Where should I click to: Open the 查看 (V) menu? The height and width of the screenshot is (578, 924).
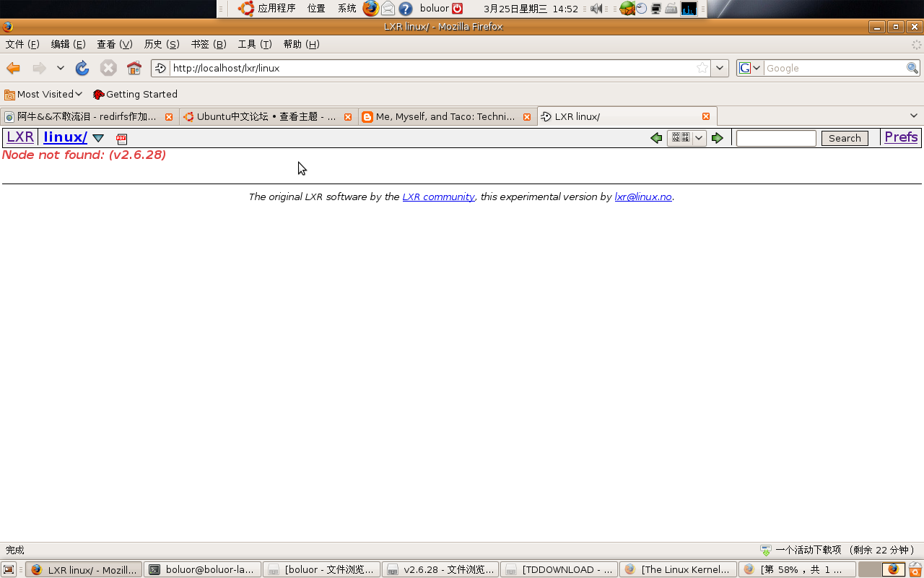click(x=115, y=44)
